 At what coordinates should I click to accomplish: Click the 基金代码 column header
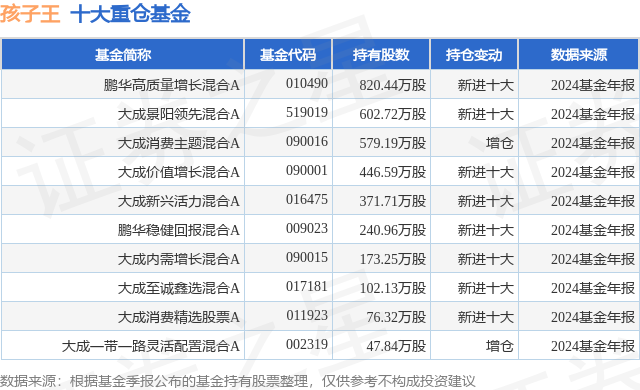(x=288, y=55)
